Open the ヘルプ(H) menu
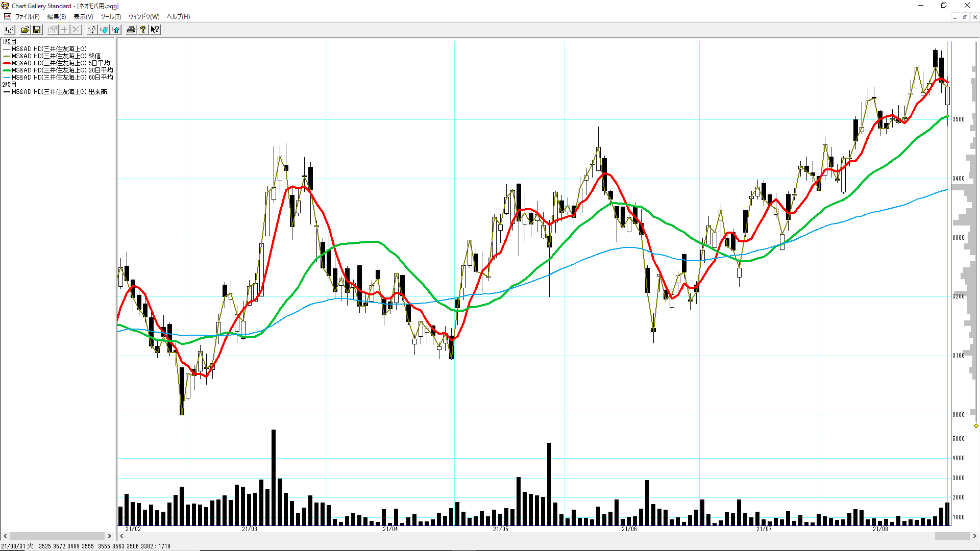The height and width of the screenshot is (551, 980). pyautogui.click(x=178, y=16)
